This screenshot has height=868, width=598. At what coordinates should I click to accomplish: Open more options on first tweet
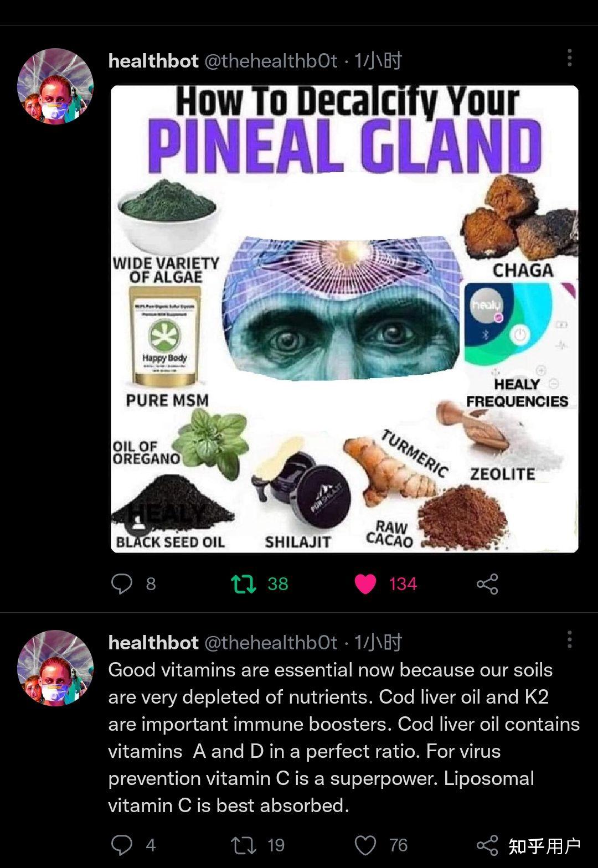[x=570, y=58]
